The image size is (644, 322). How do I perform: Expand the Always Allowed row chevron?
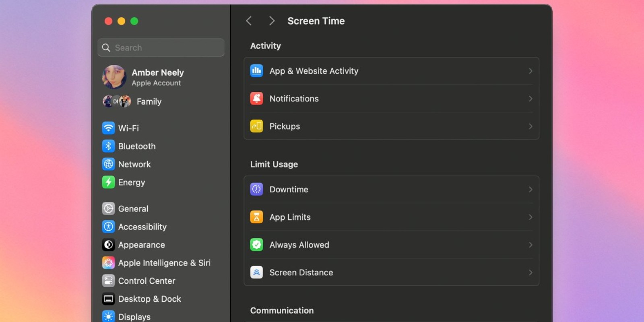[x=530, y=245]
